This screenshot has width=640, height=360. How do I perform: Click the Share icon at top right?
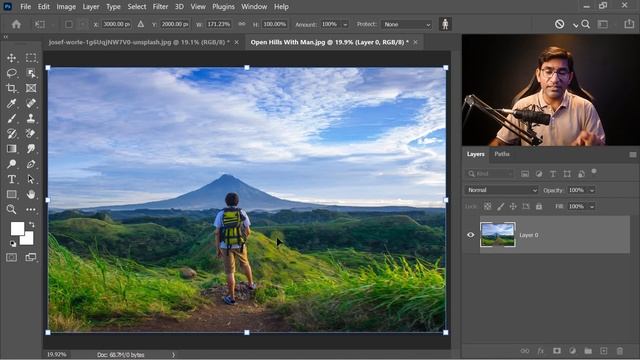tap(629, 24)
